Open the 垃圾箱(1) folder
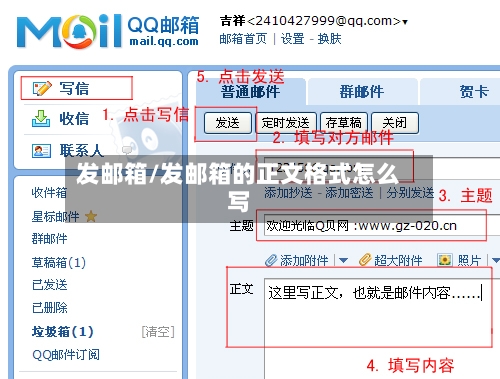The height and width of the screenshot is (379, 500). coord(63,332)
